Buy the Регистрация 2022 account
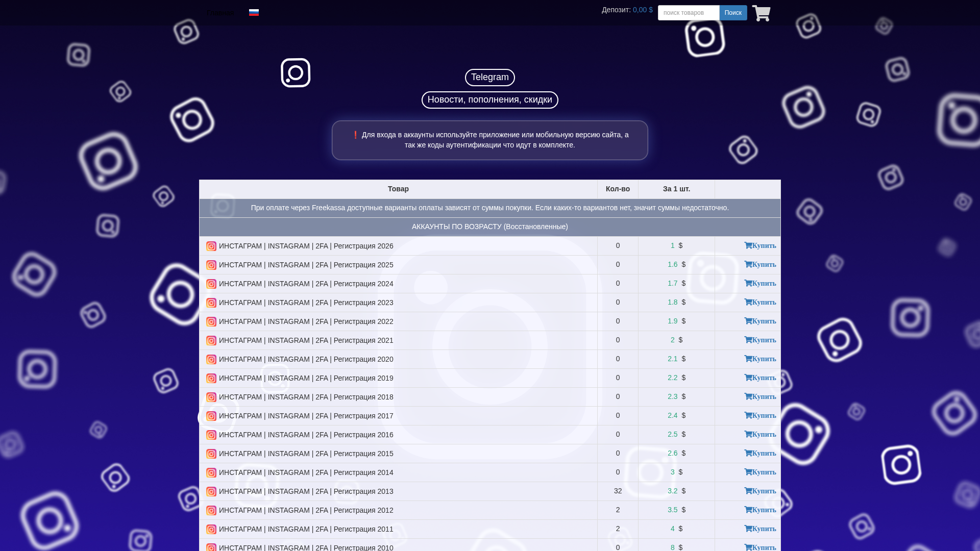This screenshot has height=551, width=980. pyautogui.click(x=760, y=321)
